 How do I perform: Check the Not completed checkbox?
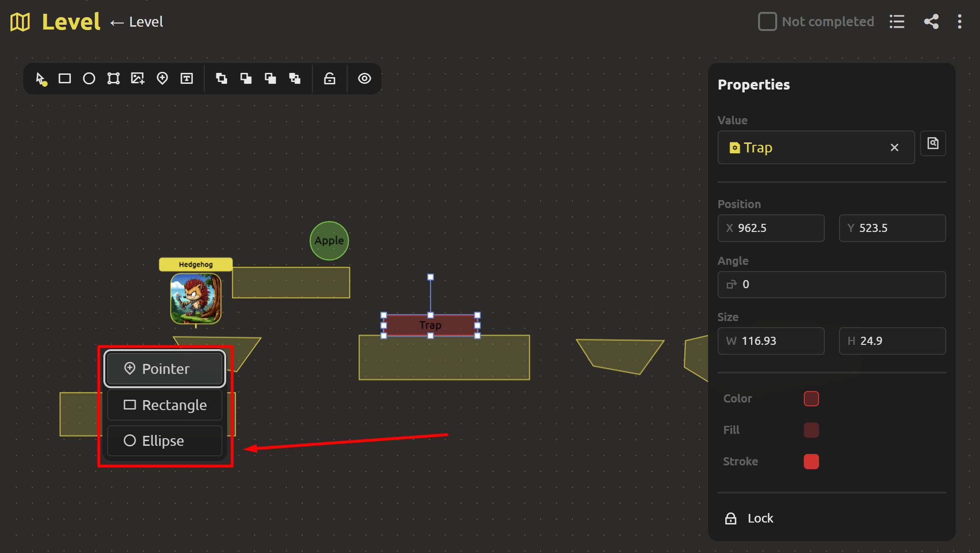coord(767,21)
